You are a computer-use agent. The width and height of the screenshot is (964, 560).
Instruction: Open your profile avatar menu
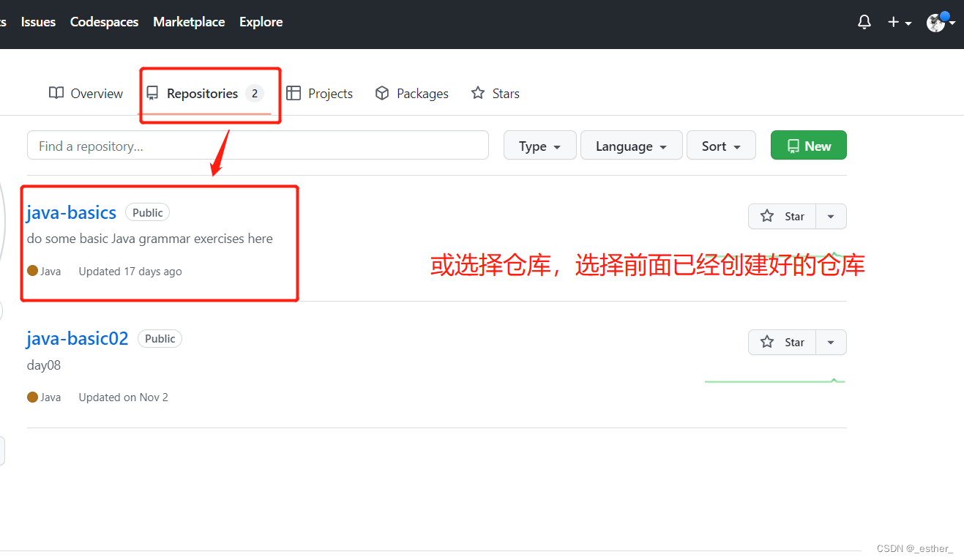coord(936,23)
